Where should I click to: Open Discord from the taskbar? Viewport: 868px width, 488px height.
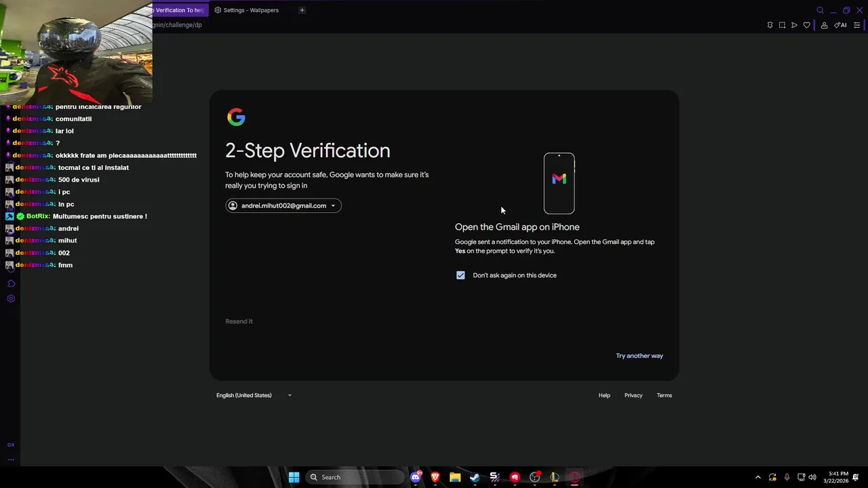416,477
